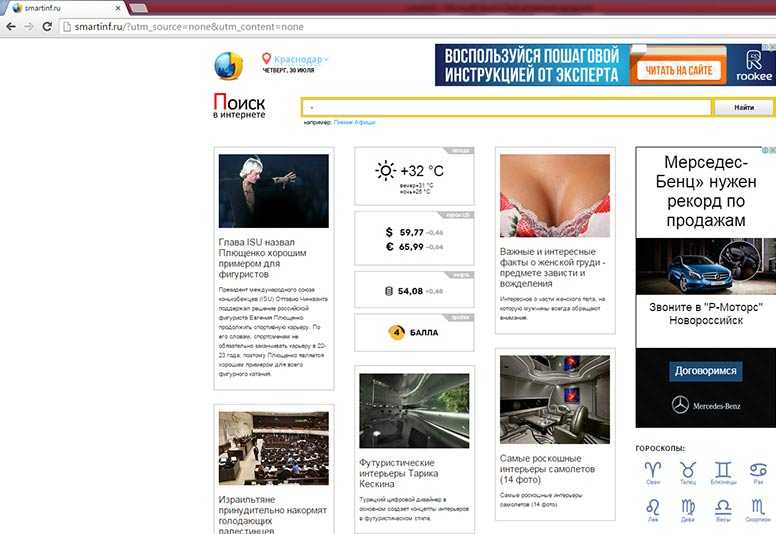This screenshot has width=776, height=534.
Task: Focus the yellow search input field
Action: pos(506,107)
